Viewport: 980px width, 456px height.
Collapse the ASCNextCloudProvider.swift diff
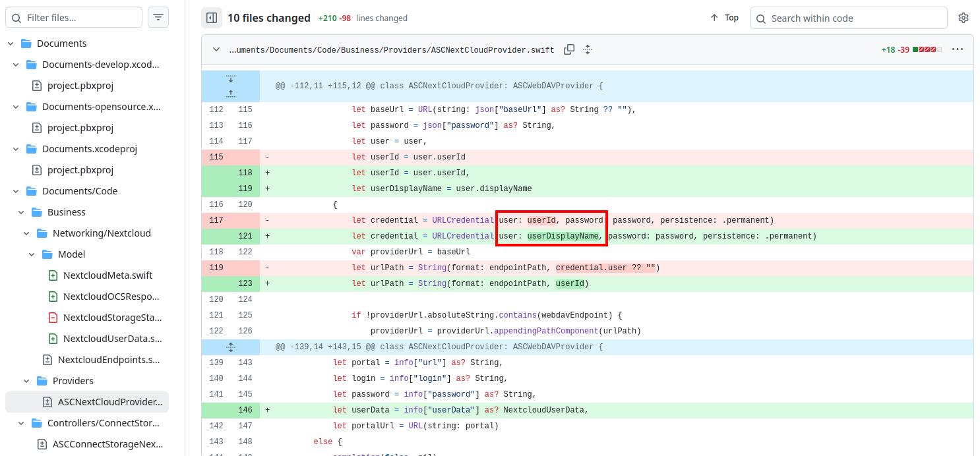[216, 49]
